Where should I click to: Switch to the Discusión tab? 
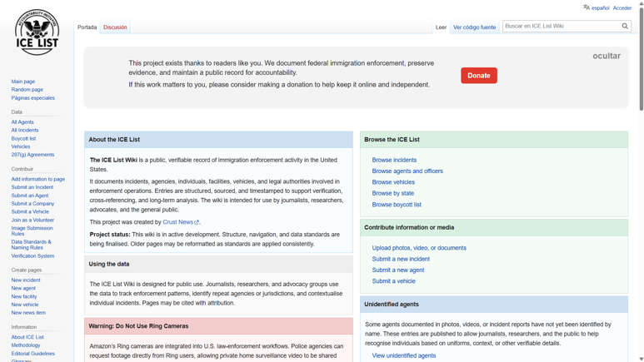115,27
